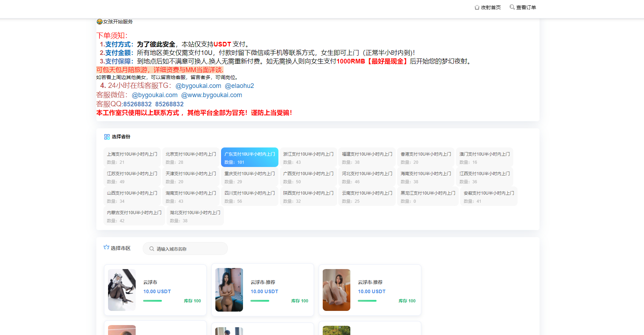Viewport: 644px width, 335px height.
Task: Choose the 江苏 province tile
Action: (132, 177)
